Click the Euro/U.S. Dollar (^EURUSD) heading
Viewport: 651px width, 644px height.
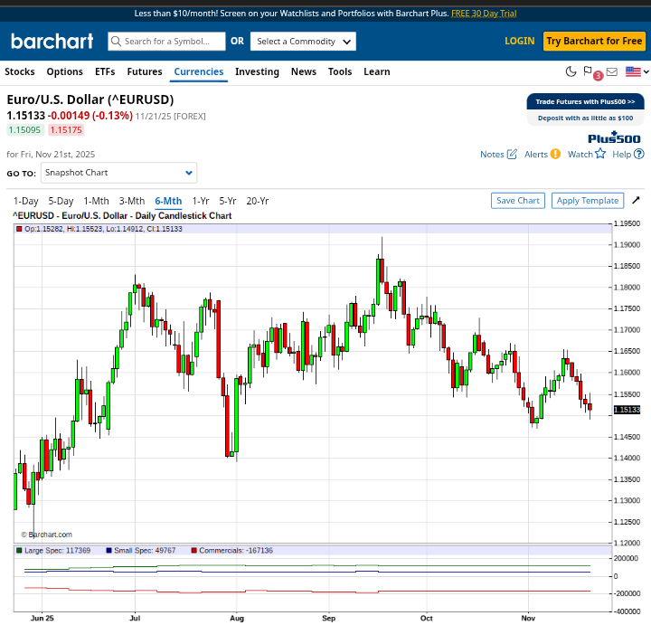[90, 99]
